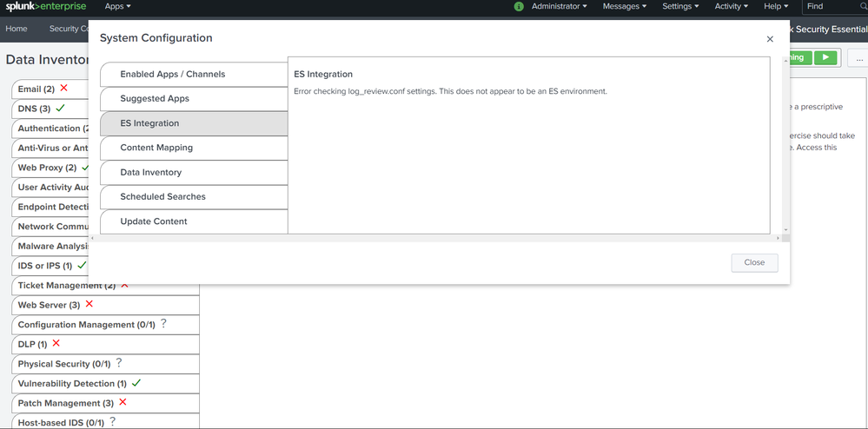Select the ES Integration tab
868x429 pixels.
194,123
